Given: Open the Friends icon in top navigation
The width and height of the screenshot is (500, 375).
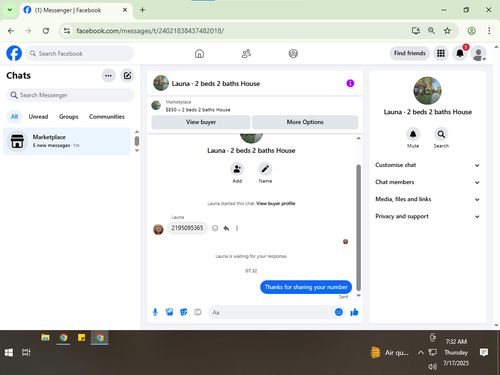Looking at the screenshot, I should click(246, 53).
